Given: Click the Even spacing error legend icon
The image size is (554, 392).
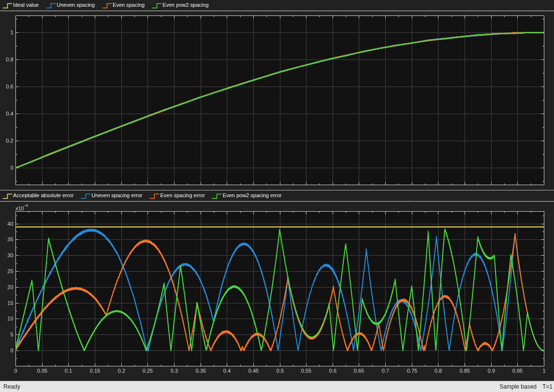Looking at the screenshot, I should (154, 196).
